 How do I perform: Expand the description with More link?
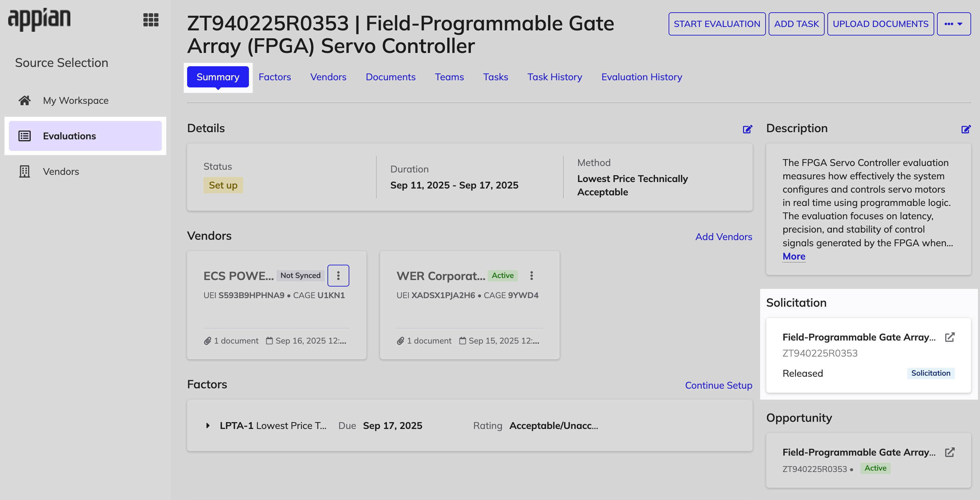click(x=794, y=256)
